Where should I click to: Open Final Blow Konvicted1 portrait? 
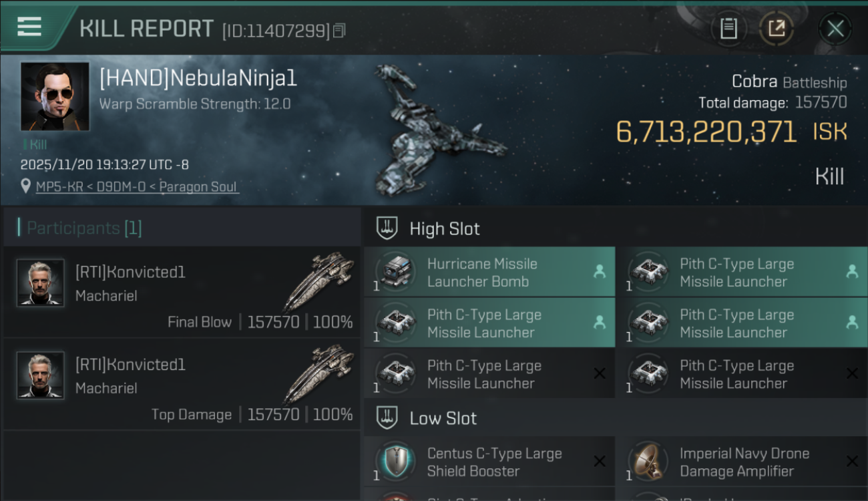(41, 283)
